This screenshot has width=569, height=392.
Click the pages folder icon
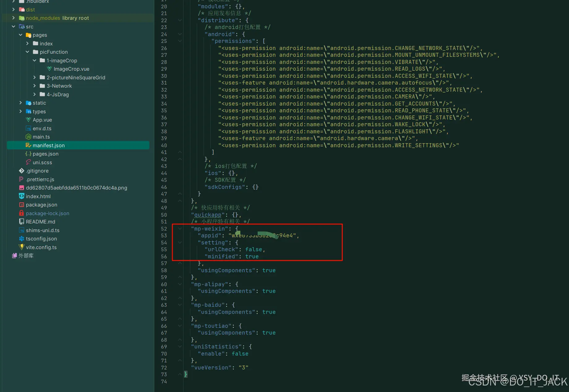pos(28,35)
